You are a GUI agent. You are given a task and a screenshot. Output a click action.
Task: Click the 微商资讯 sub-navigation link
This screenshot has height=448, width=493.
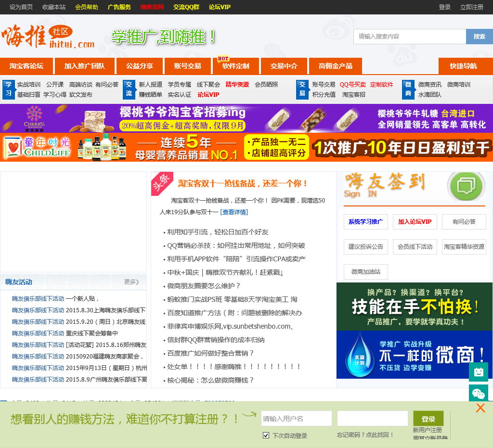click(430, 85)
